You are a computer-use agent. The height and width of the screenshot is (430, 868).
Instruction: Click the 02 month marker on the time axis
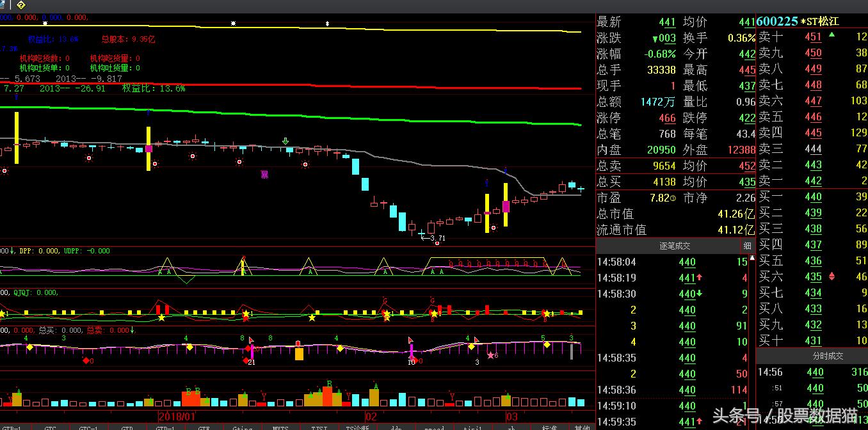[x=371, y=416]
